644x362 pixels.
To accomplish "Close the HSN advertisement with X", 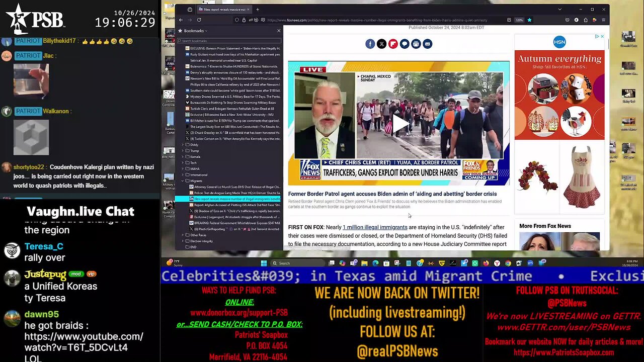I will (602, 36).
